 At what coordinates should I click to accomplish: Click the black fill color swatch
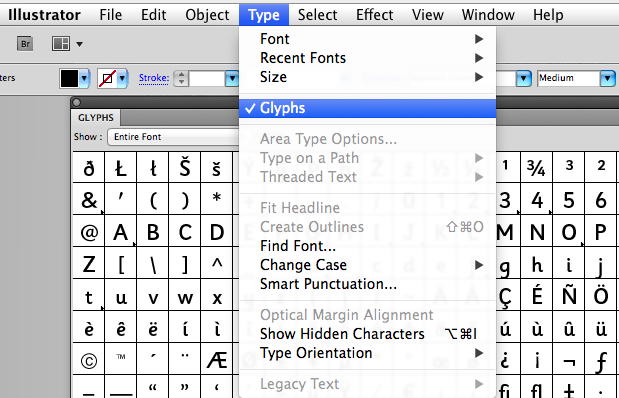[69, 78]
